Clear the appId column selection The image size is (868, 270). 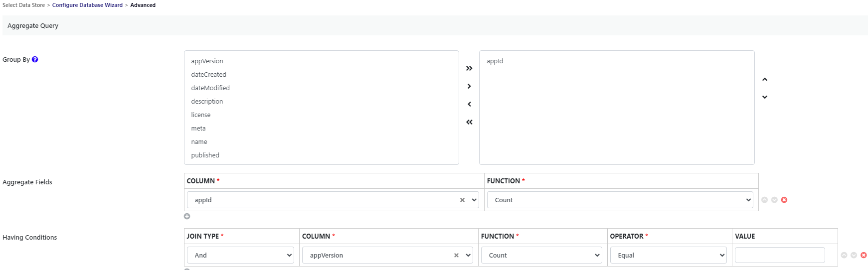click(x=462, y=200)
